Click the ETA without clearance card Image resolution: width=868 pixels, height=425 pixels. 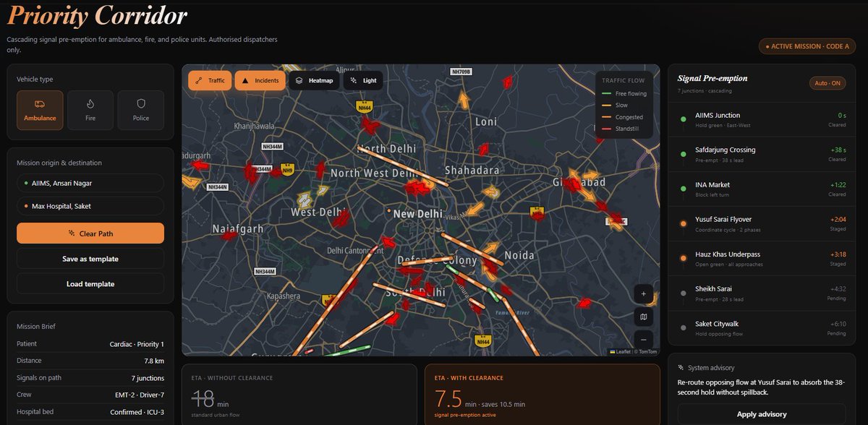tap(299, 394)
